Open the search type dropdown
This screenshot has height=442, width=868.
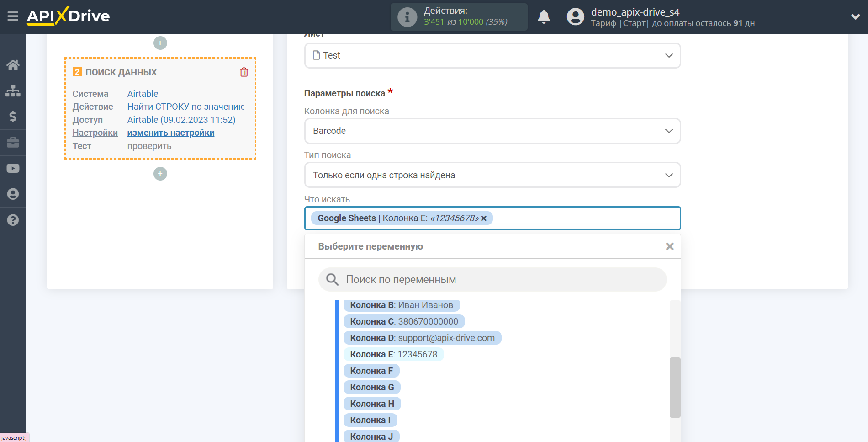pyautogui.click(x=492, y=175)
